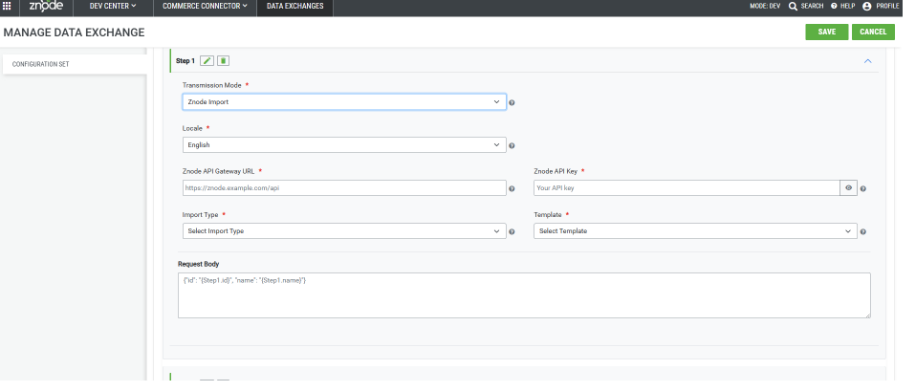903x381 pixels.
Task: Select Configuration Set in sidebar
Action: [75, 64]
